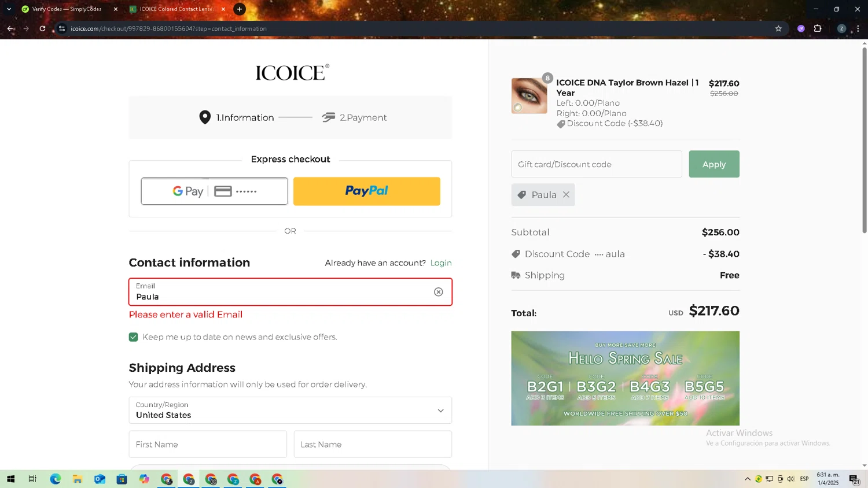Switch to the ICOICE Colored Contact Lenses tab
The height and width of the screenshot is (488, 868).
[x=176, y=9]
